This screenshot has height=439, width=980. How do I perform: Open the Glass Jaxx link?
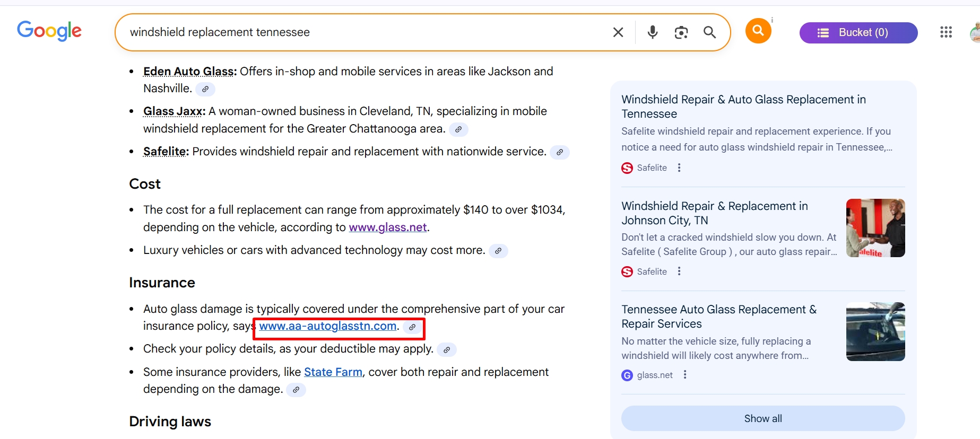tap(174, 111)
